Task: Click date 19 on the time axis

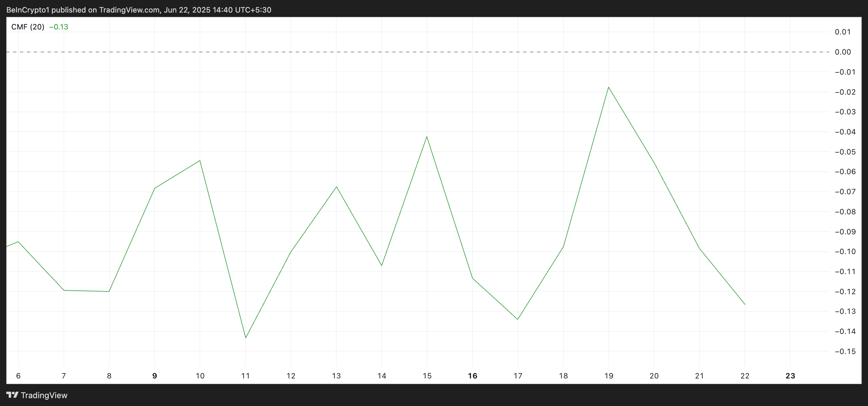Action: (x=609, y=376)
